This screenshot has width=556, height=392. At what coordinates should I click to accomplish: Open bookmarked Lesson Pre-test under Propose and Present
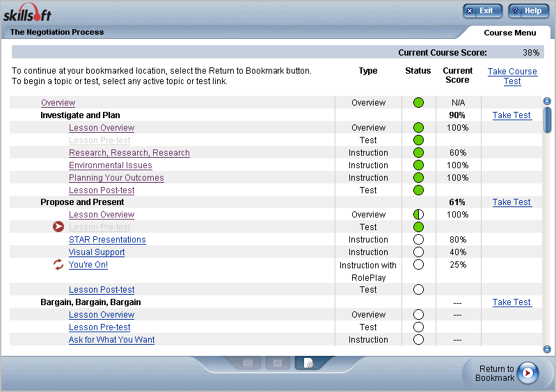pos(100,227)
